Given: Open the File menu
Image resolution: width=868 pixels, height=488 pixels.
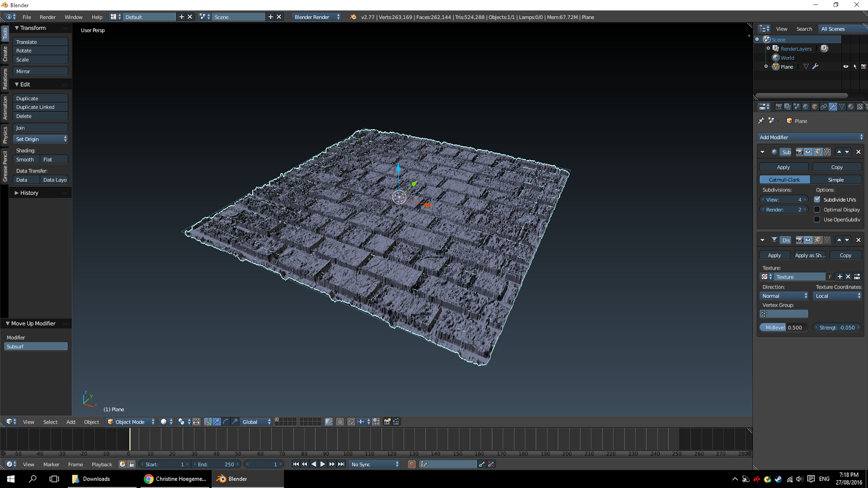Looking at the screenshot, I should pyautogui.click(x=27, y=17).
